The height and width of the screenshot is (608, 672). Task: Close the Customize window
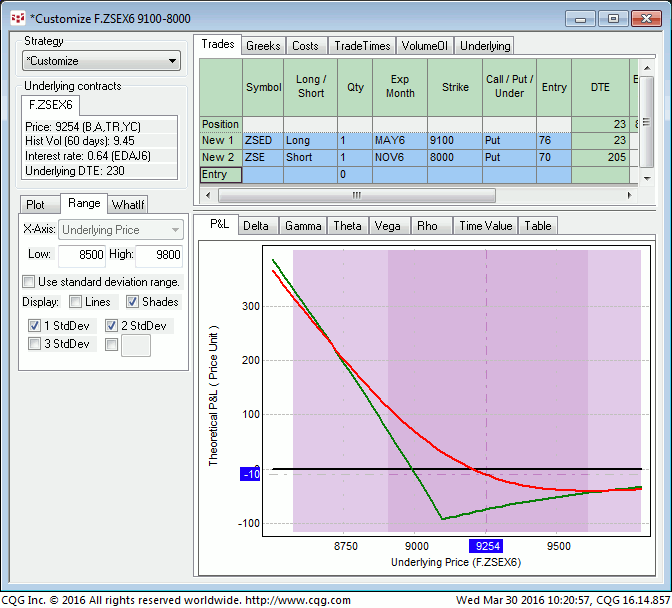(646, 19)
